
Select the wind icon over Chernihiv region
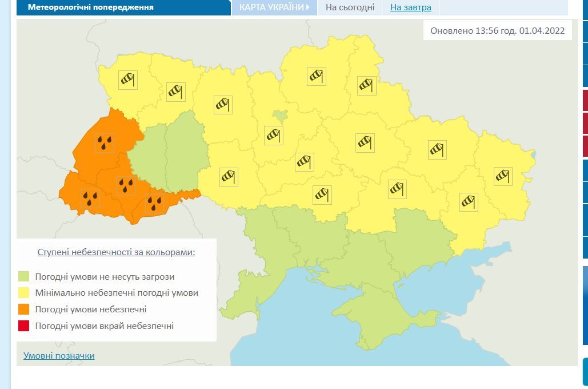pos(316,76)
